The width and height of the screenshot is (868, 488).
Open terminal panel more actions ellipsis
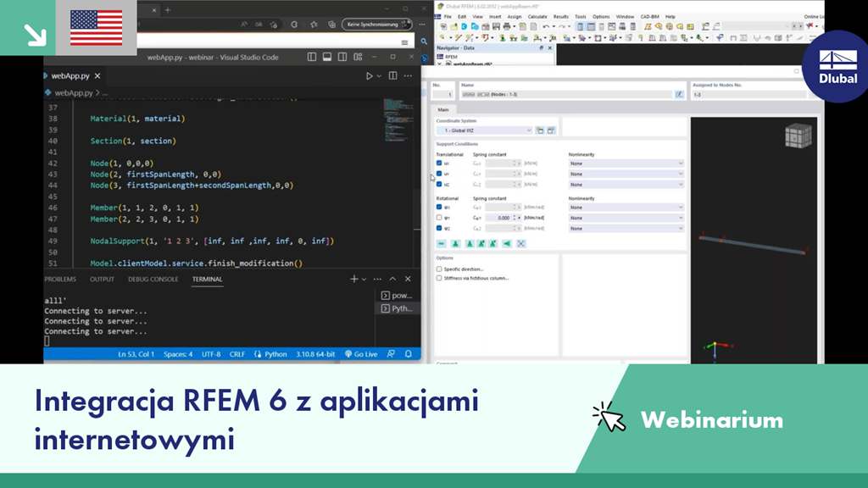point(377,279)
